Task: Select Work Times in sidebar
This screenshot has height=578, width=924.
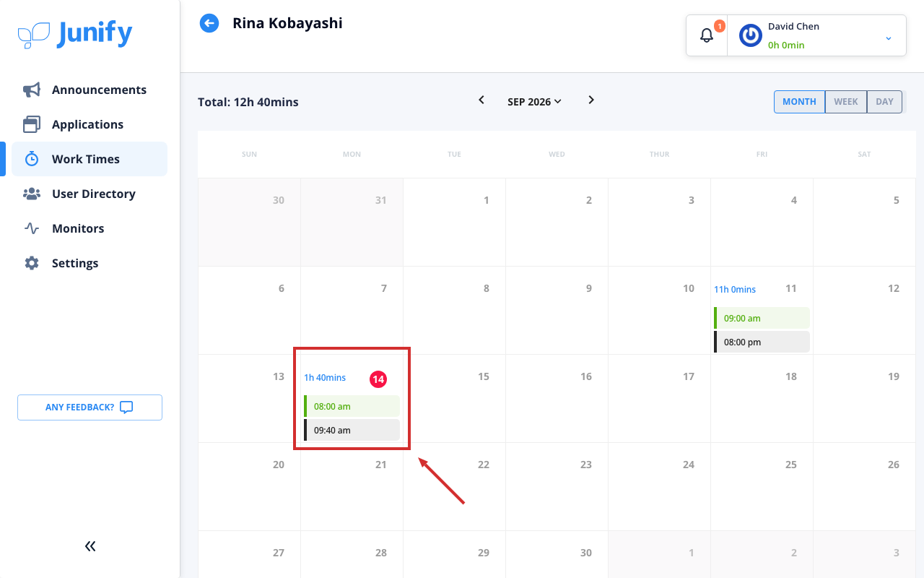Action: tap(90, 159)
